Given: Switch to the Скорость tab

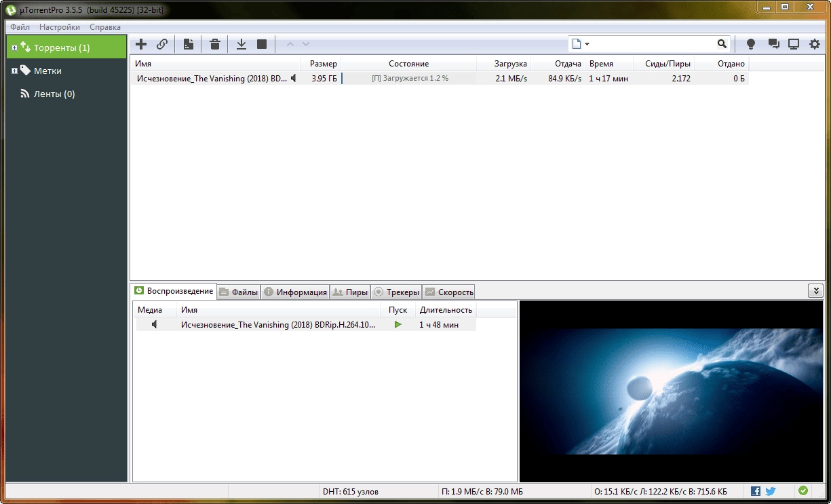Looking at the screenshot, I should (448, 292).
